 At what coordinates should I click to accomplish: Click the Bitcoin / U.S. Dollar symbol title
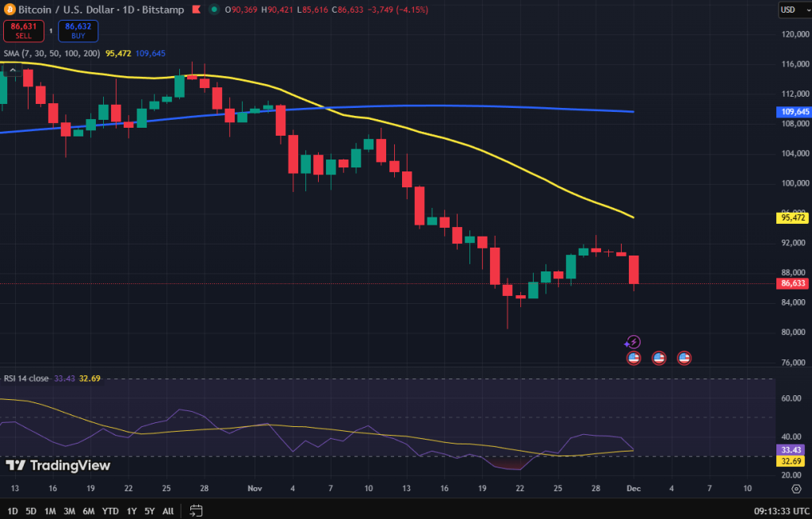tap(67, 10)
